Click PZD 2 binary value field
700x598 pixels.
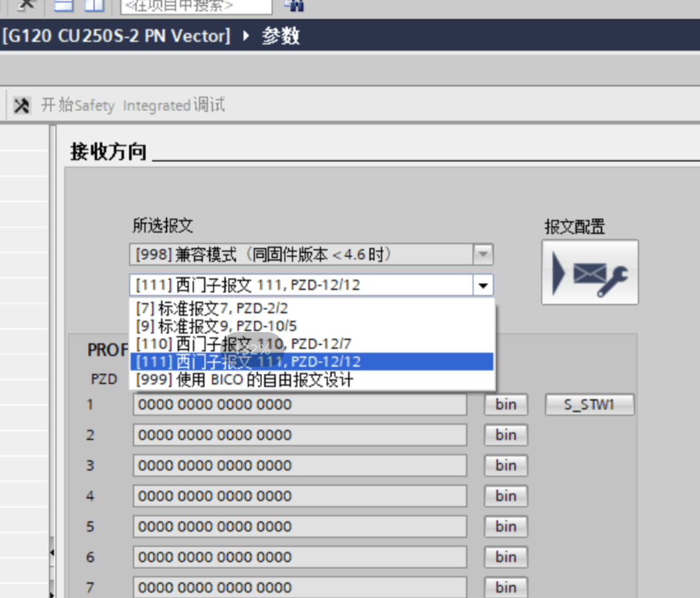pos(300,435)
